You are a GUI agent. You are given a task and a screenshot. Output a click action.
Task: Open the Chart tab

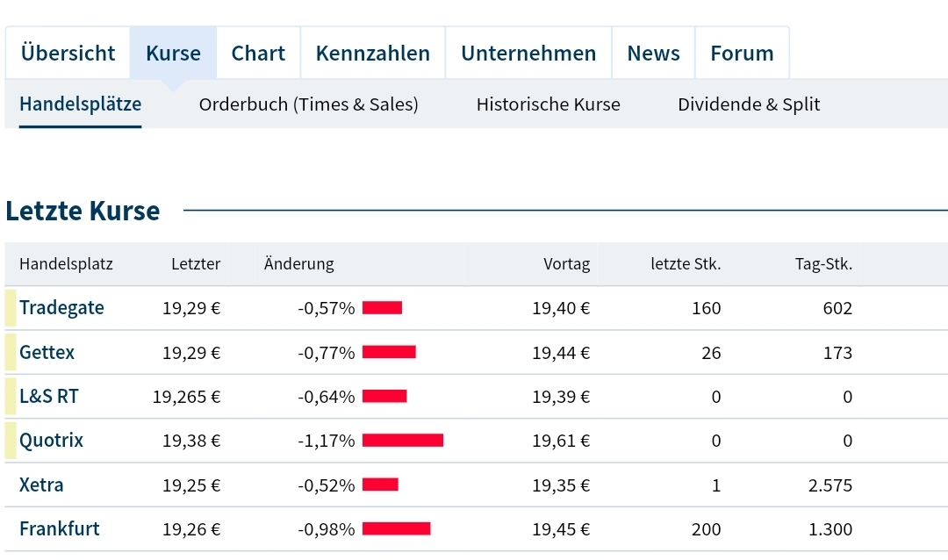(x=258, y=53)
